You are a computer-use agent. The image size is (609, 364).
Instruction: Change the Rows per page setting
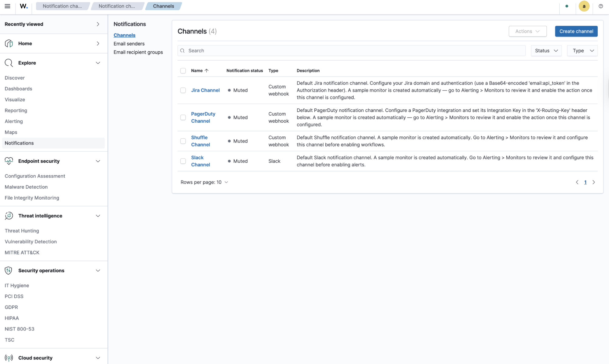204,182
